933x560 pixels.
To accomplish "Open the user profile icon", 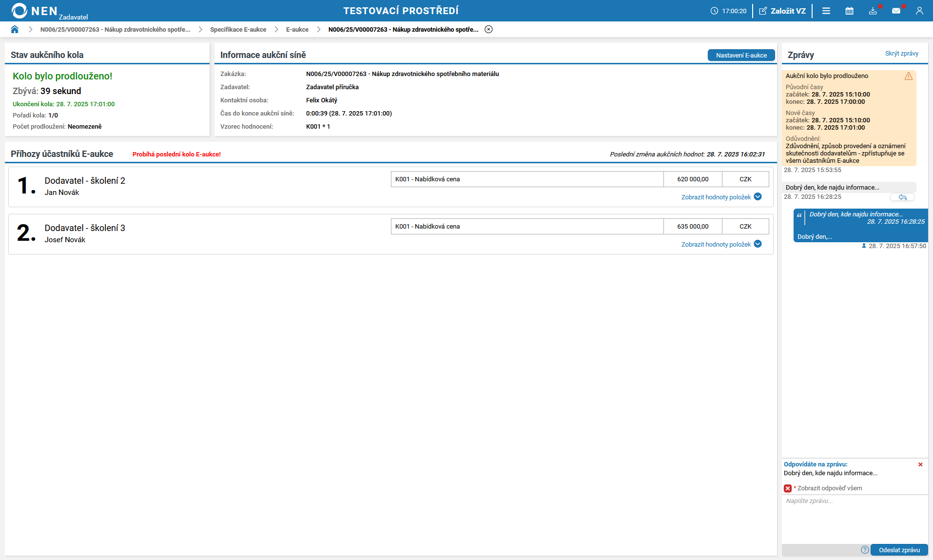I will (x=919, y=11).
